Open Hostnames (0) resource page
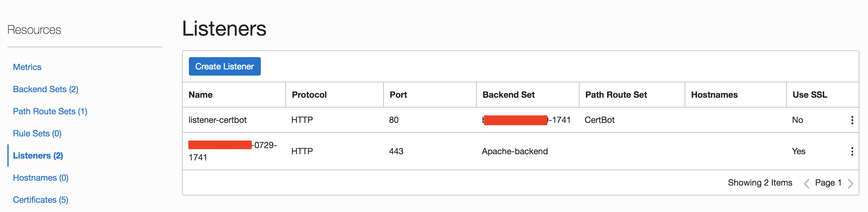 pos(40,178)
